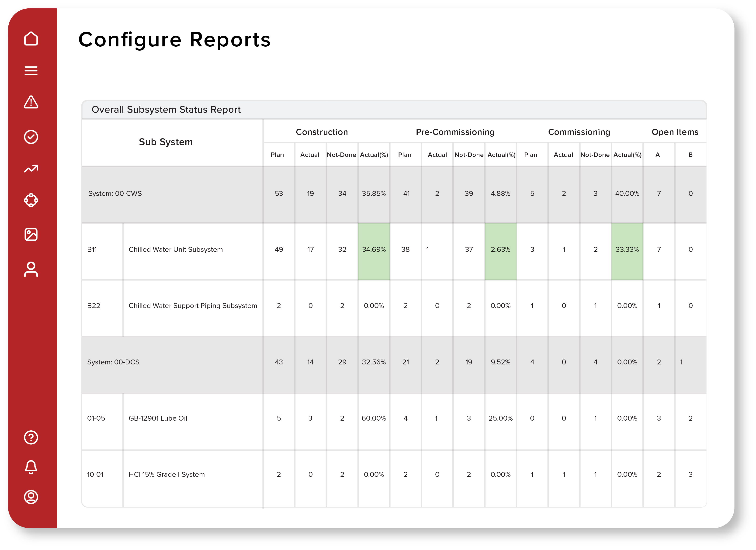
Task: Select the GB-12901 Lube Oil subsystem
Action: click(x=158, y=418)
